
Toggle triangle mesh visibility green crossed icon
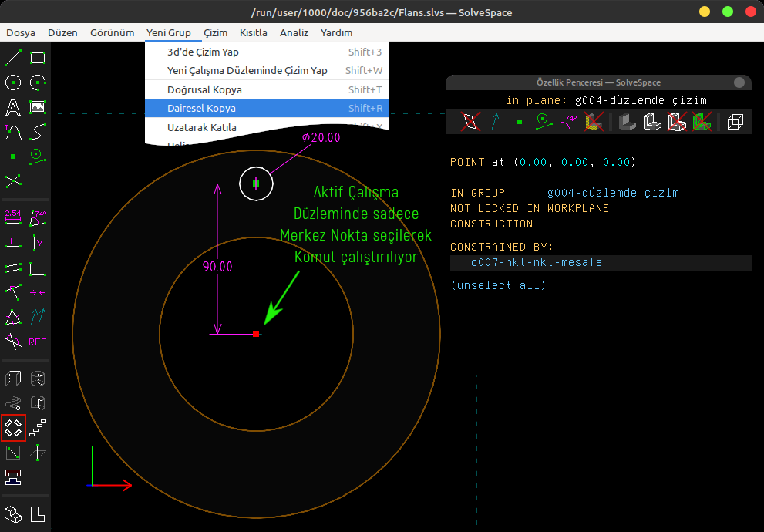[702, 121]
